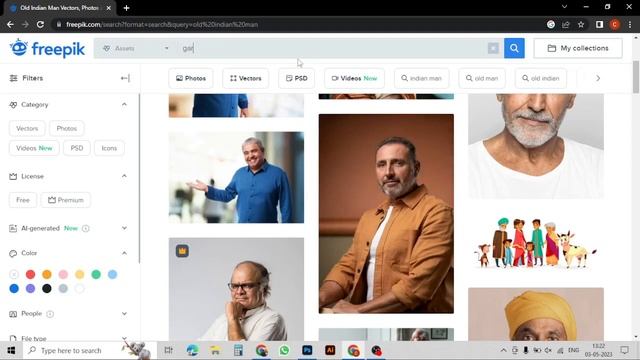Open Calculator from the taskbar

coord(238,350)
